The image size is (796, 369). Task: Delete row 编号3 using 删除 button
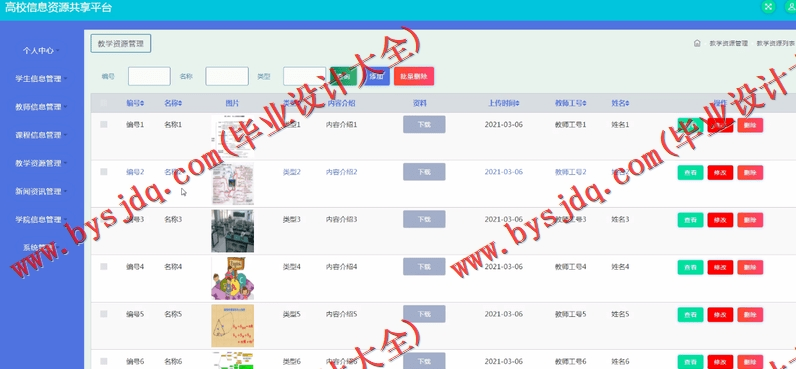pos(750,220)
